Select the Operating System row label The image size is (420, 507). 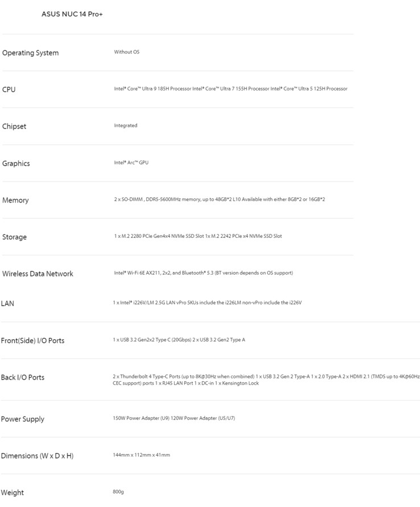tap(30, 53)
